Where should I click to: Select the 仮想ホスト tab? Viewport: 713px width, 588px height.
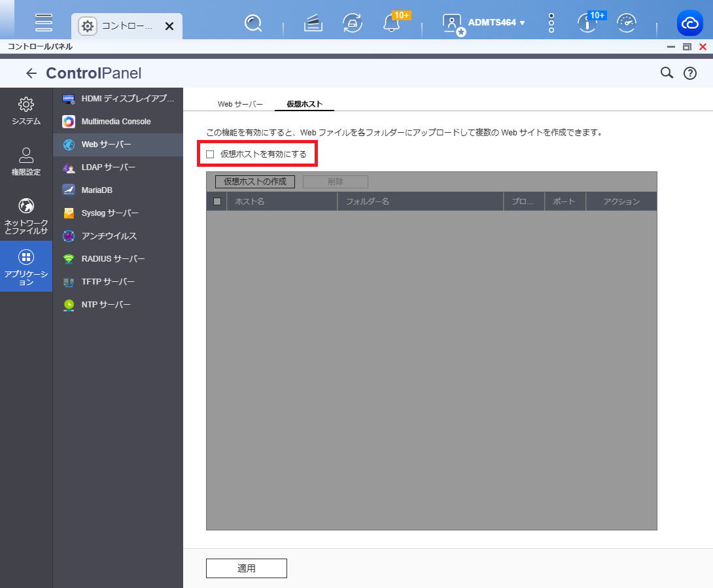(x=304, y=104)
